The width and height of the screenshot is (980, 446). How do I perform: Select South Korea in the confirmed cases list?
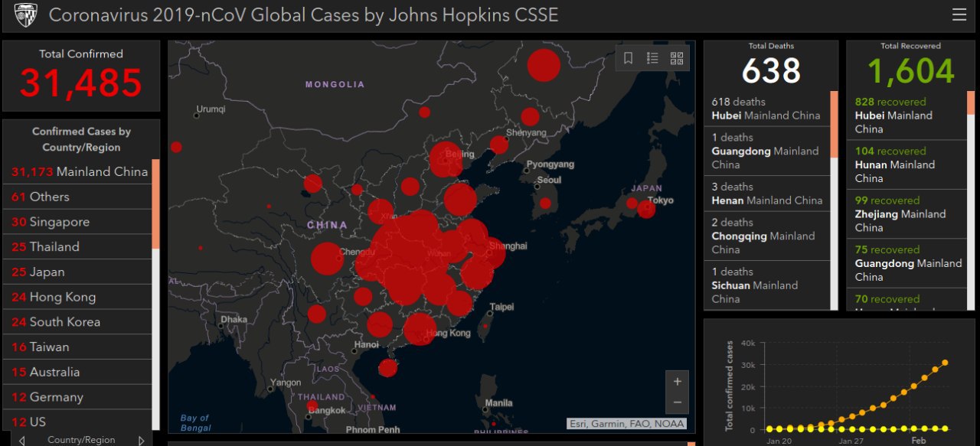(77, 322)
